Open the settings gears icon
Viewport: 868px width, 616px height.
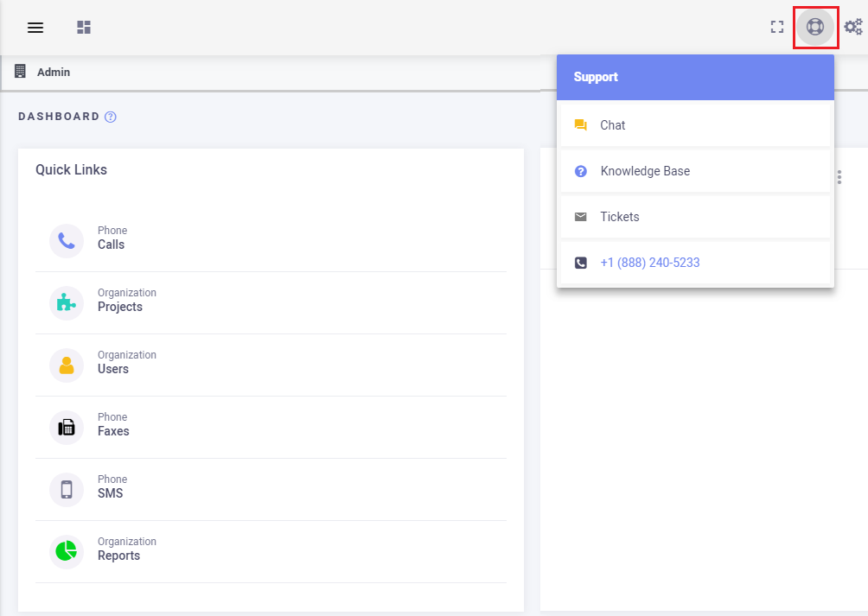coord(853,28)
